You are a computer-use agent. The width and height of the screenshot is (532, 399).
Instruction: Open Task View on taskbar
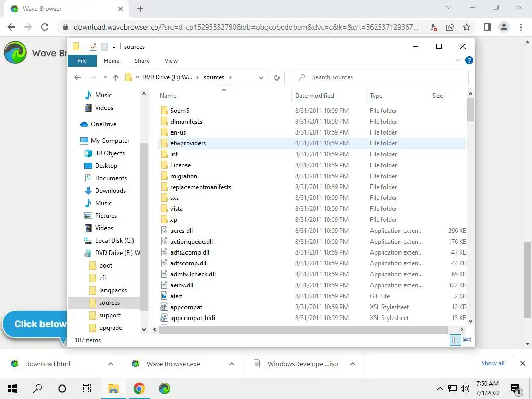pos(87,389)
